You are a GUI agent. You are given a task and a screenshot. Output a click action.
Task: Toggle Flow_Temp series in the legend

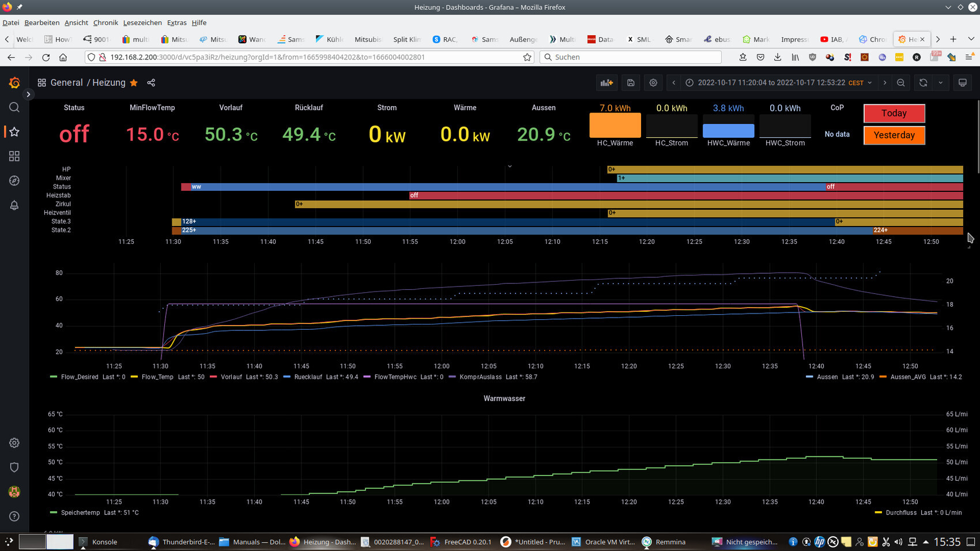[x=157, y=377]
